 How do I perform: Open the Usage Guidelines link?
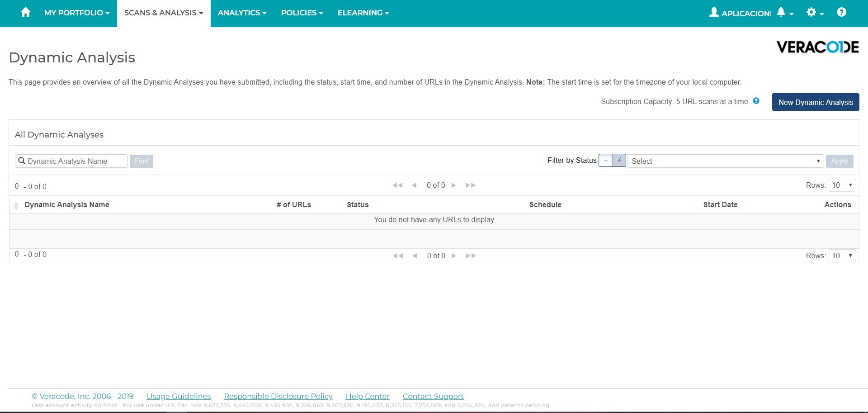(179, 396)
